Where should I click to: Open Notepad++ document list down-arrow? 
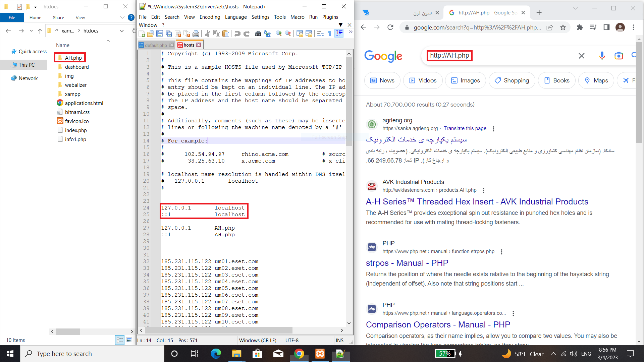[340, 25]
